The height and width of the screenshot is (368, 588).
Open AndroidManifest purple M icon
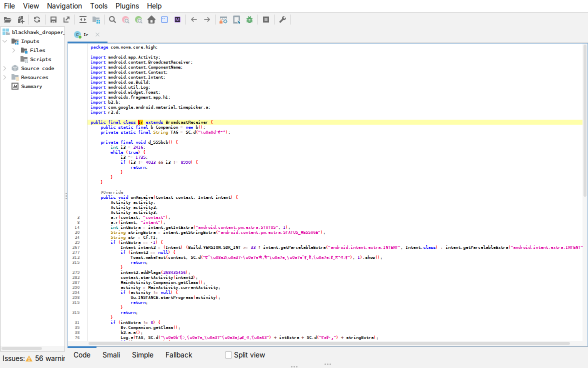point(177,20)
